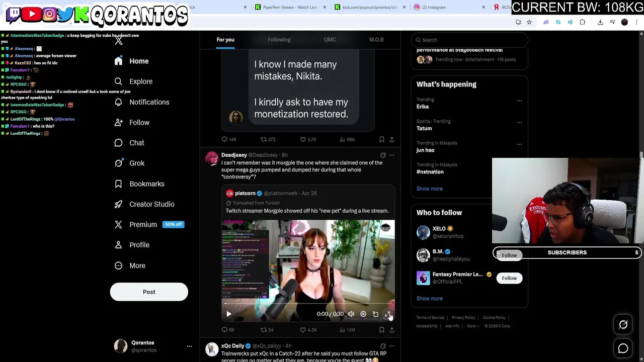Expand the More menu in sidebar

pyautogui.click(x=130, y=265)
